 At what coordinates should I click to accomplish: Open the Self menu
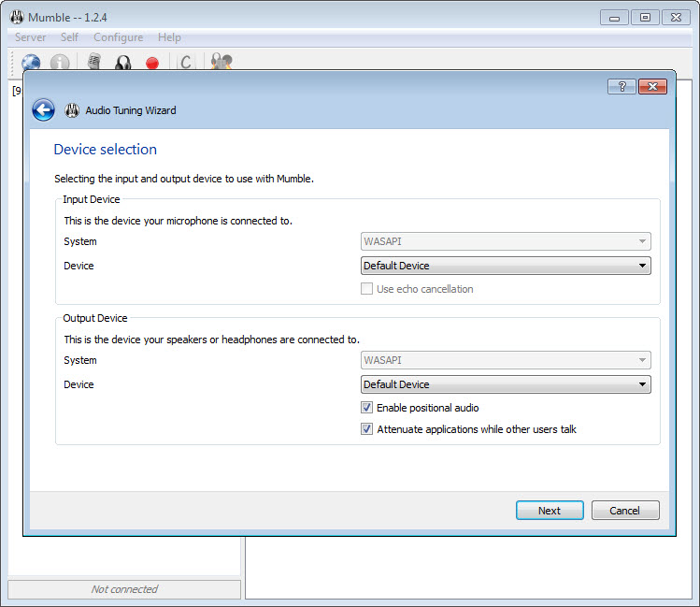point(69,37)
